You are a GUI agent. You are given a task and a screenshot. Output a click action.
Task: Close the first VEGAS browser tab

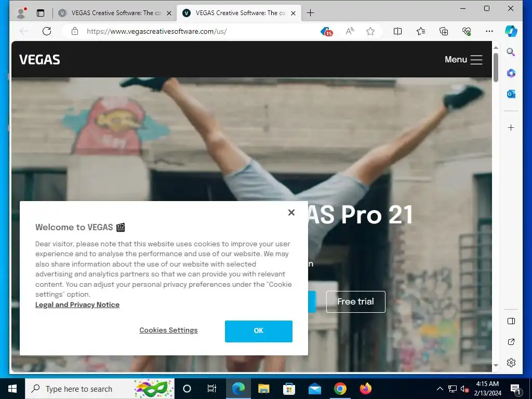[x=169, y=13]
